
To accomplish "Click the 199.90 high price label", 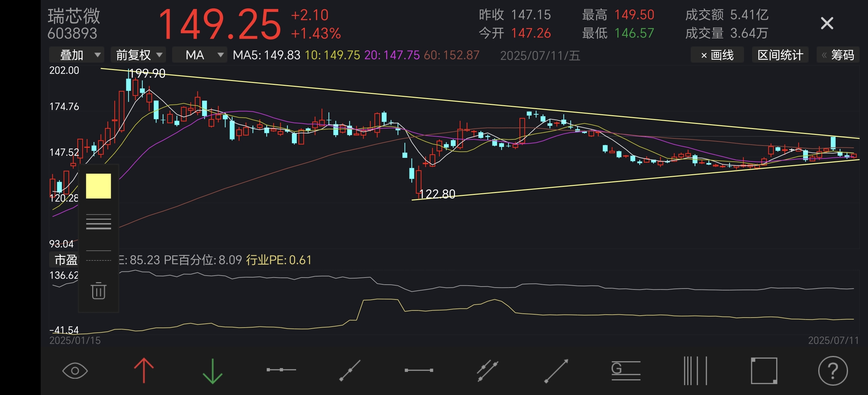I will (x=147, y=73).
